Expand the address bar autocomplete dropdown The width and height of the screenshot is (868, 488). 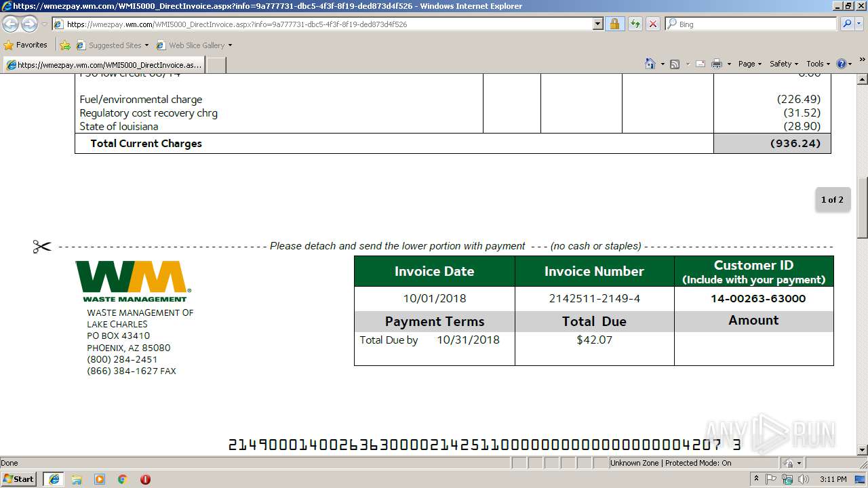597,24
